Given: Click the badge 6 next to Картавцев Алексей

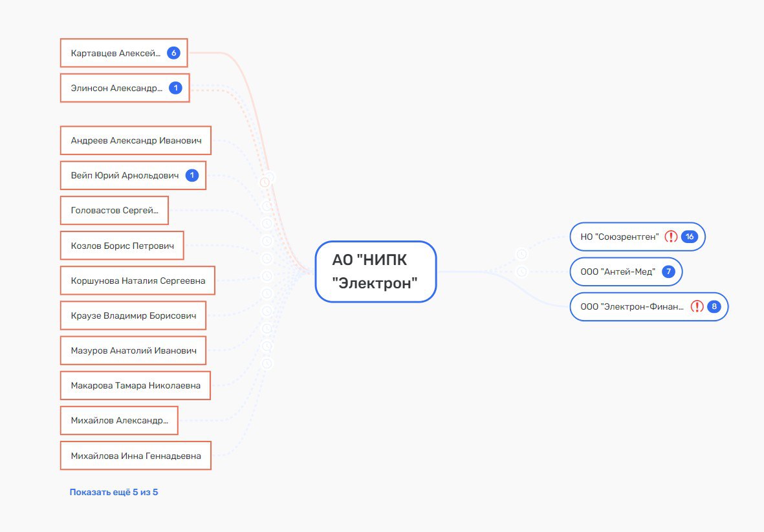Looking at the screenshot, I should click(173, 53).
